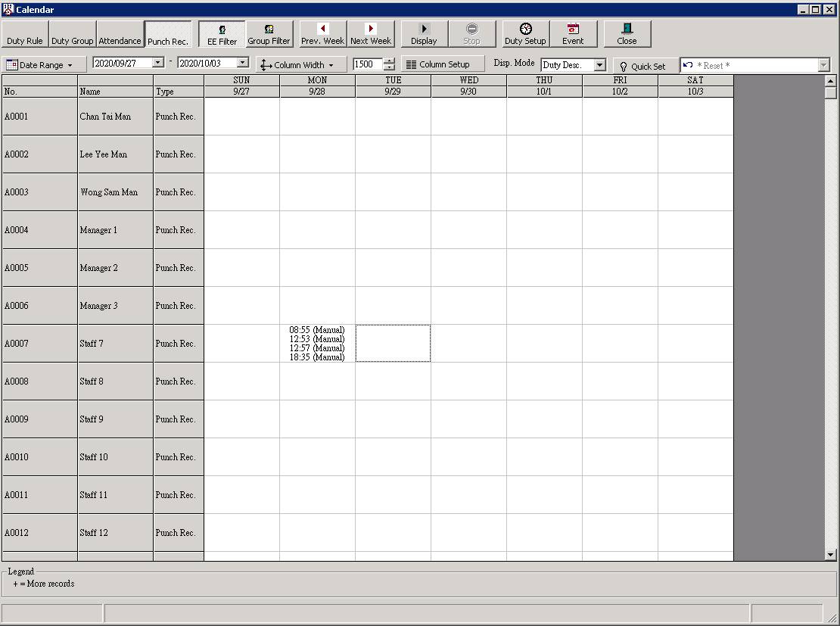Maximize the Calendar window
The height and width of the screenshot is (626, 840).
coord(815,10)
